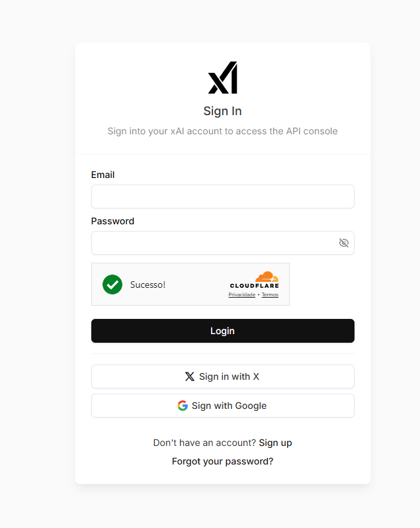Click the Email field label
The image size is (420, 528).
[103, 175]
